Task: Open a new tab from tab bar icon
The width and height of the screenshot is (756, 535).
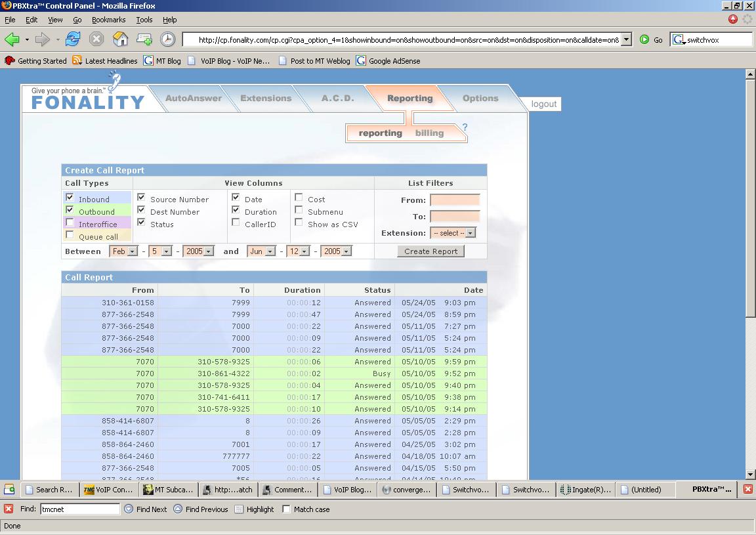Action: (9, 489)
